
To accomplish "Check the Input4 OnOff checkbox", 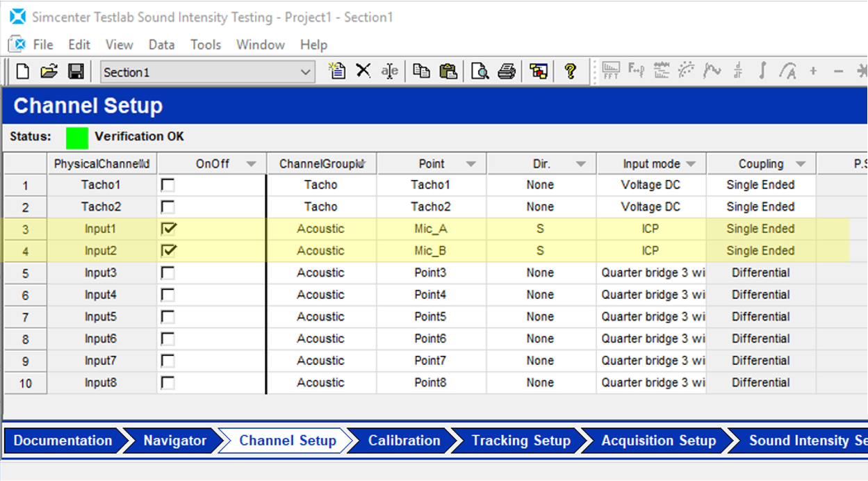I will (168, 295).
